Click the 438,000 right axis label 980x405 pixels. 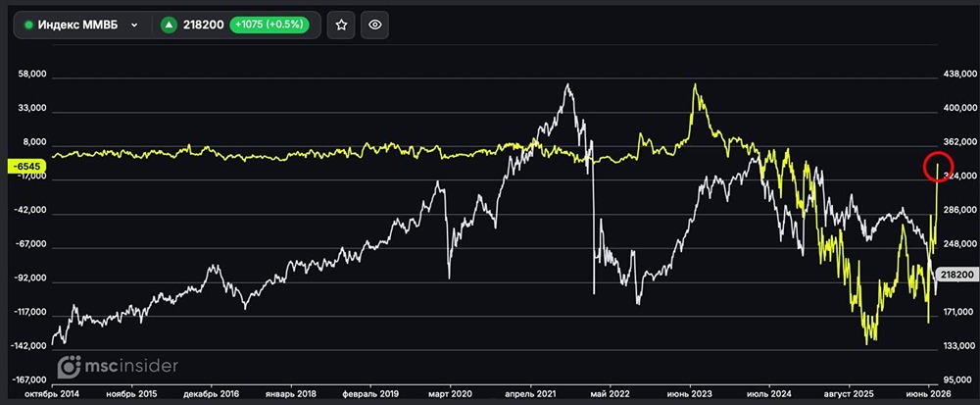click(958, 75)
